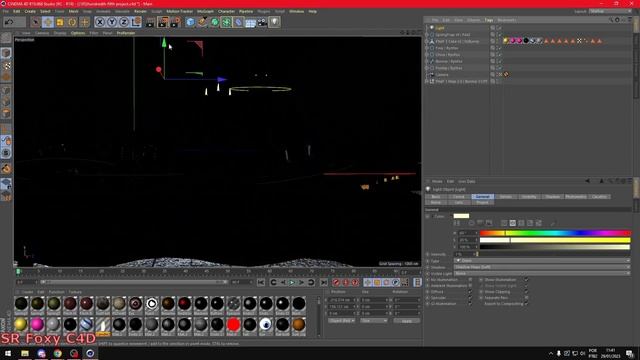
Task: Adjust the Hue slider bar
Action: click(555, 233)
